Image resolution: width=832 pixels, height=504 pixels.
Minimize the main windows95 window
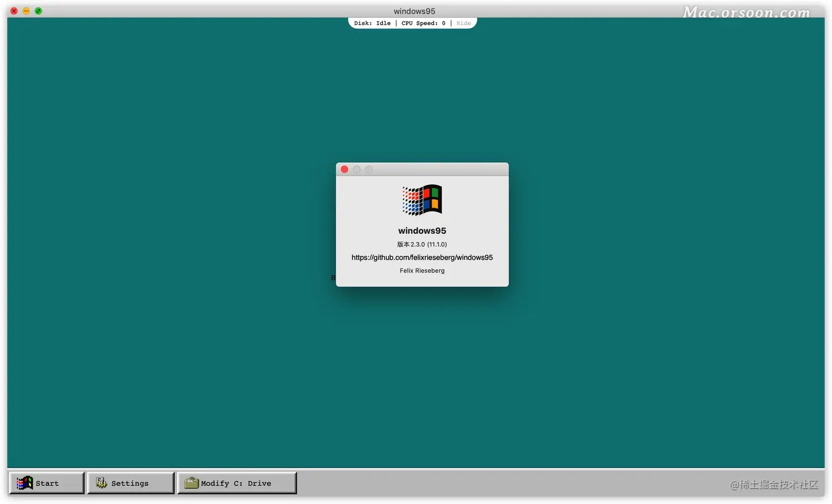26,11
